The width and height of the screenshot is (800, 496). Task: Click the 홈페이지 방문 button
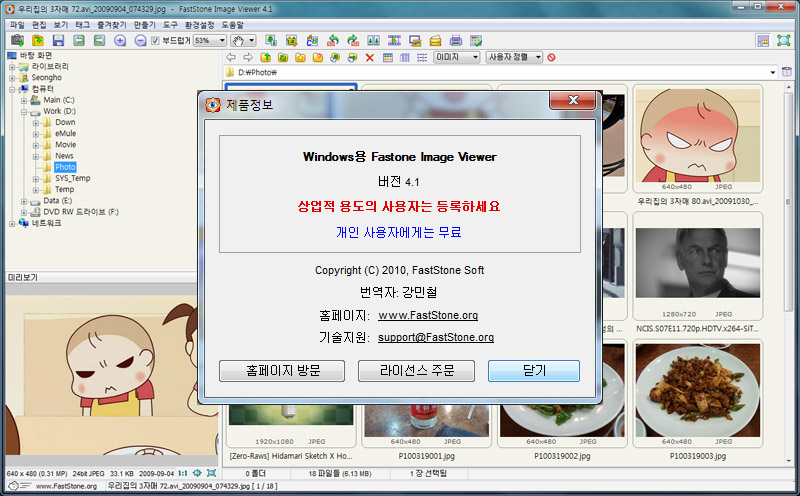[x=283, y=371]
